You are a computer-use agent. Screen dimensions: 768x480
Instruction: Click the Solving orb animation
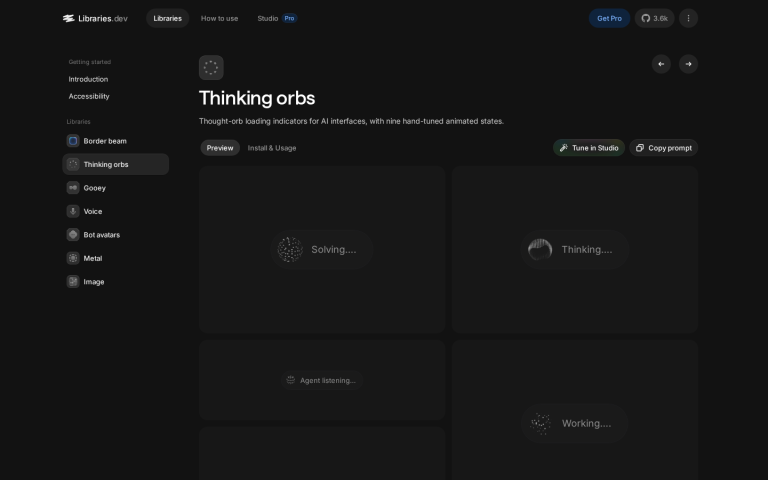pos(290,250)
